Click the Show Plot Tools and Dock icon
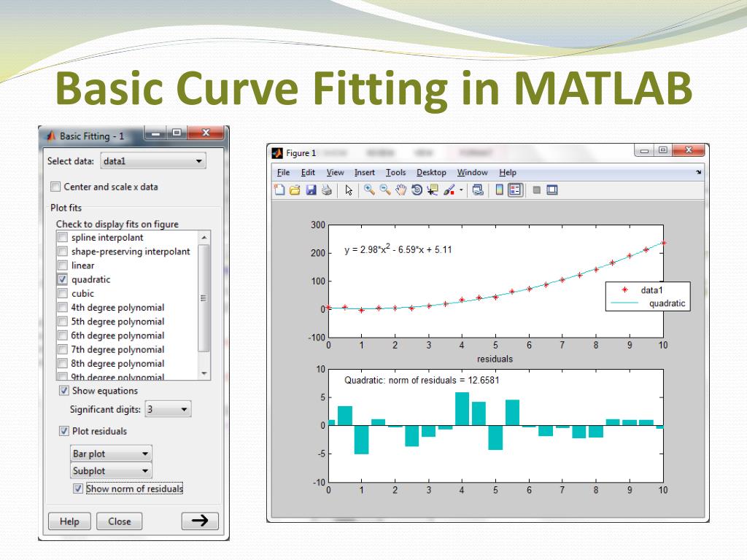The image size is (747, 560). pyautogui.click(x=552, y=190)
